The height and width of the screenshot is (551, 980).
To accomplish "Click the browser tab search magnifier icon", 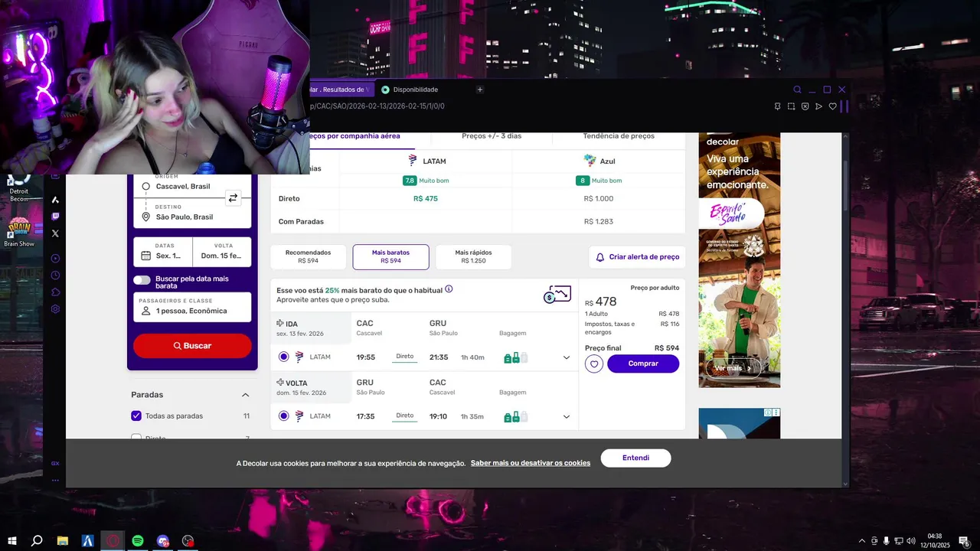I will (797, 90).
